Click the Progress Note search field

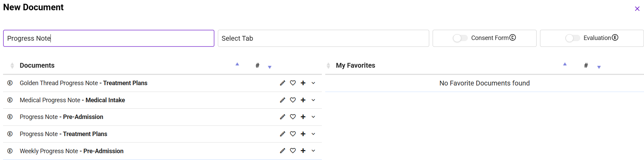point(108,38)
